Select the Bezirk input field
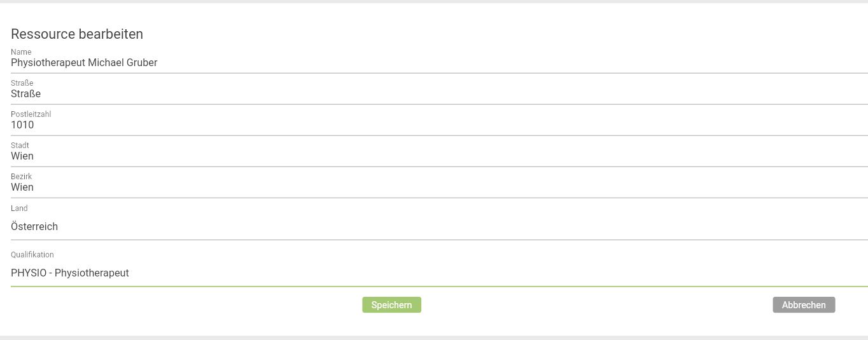The width and height of the screenshot is (868, 340). tap(439, 187)
